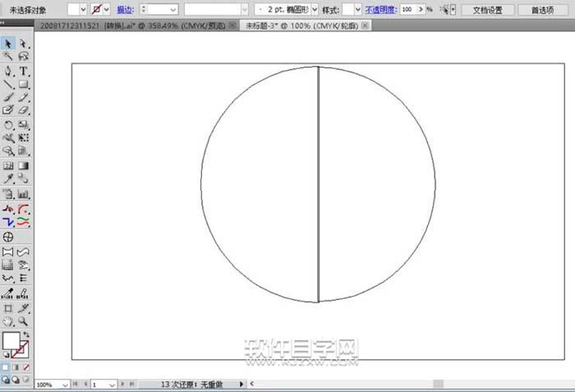Open the brush definition dropdown

tap(244, 10)
